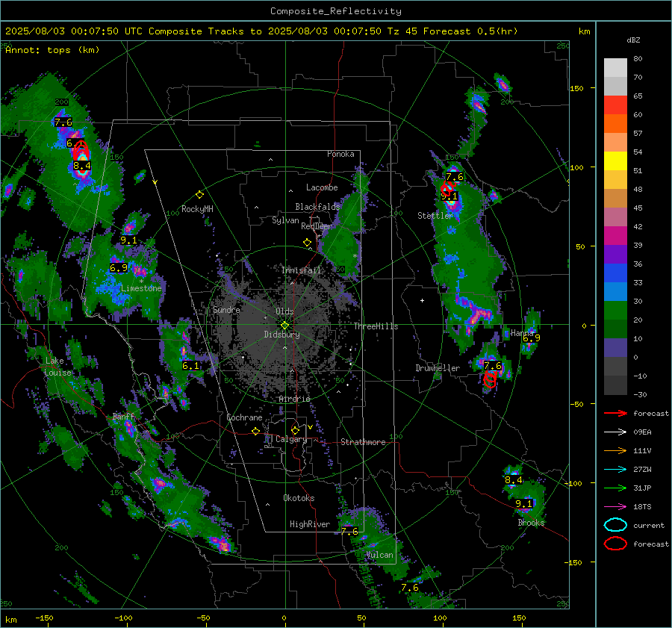Click the Airdrie city label
Viewport: 672px width, 628px height.
coord(294,399)
